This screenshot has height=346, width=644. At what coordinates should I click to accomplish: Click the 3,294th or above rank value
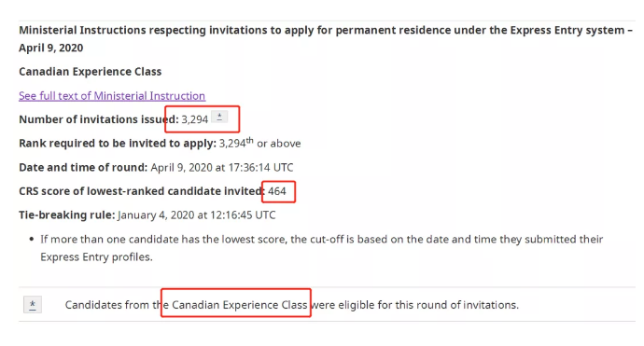click(x=259, y=143)
